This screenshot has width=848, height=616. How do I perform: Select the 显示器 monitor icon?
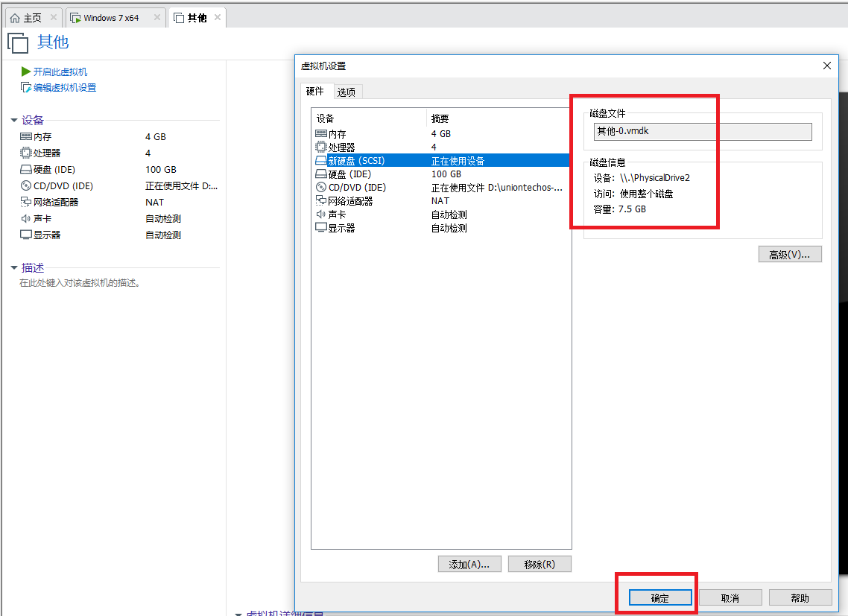25,235
